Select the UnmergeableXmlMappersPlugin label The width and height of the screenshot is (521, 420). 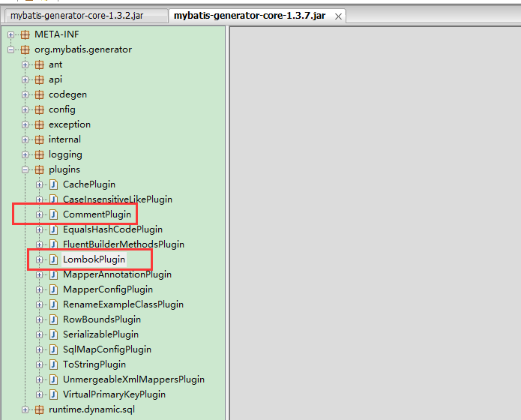point(133,379)
